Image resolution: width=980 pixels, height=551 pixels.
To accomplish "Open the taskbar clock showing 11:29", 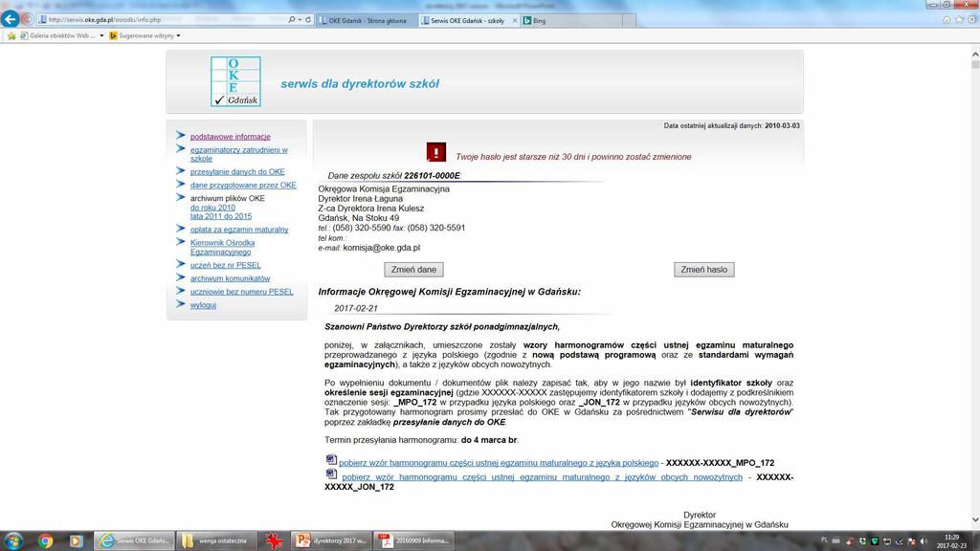I will [x=952, y=541].
